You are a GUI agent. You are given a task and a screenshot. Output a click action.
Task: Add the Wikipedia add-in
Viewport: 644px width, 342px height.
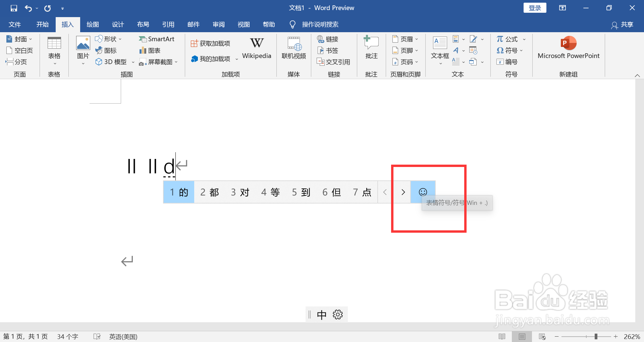(x=256, y=48)
